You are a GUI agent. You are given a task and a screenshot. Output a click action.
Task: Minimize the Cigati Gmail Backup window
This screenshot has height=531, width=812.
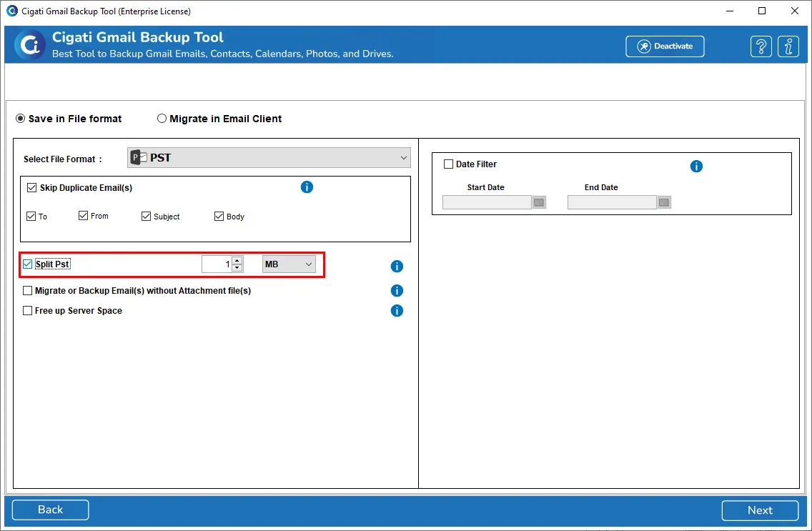point(730,11)
